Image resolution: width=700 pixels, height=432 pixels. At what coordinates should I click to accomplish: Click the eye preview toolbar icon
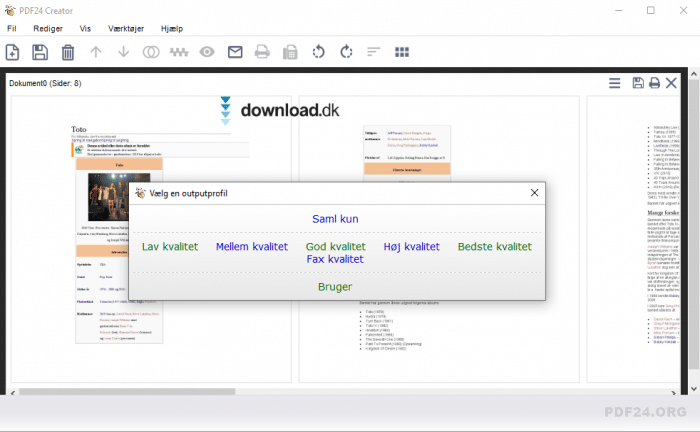pyautogui.click(x=207, y=52)
